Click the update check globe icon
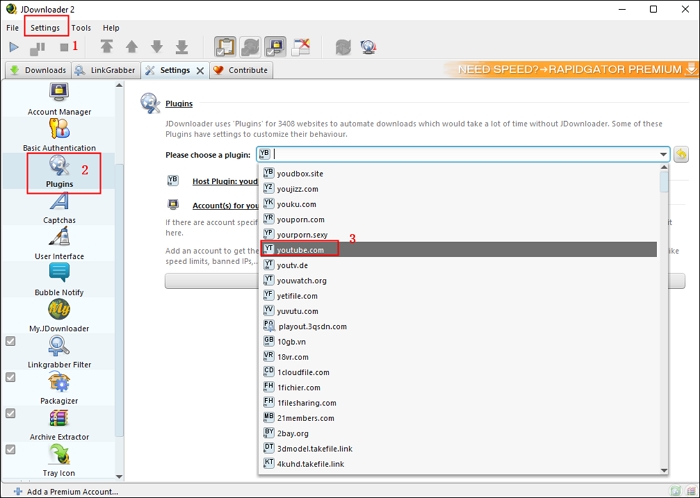 (368, 47)
